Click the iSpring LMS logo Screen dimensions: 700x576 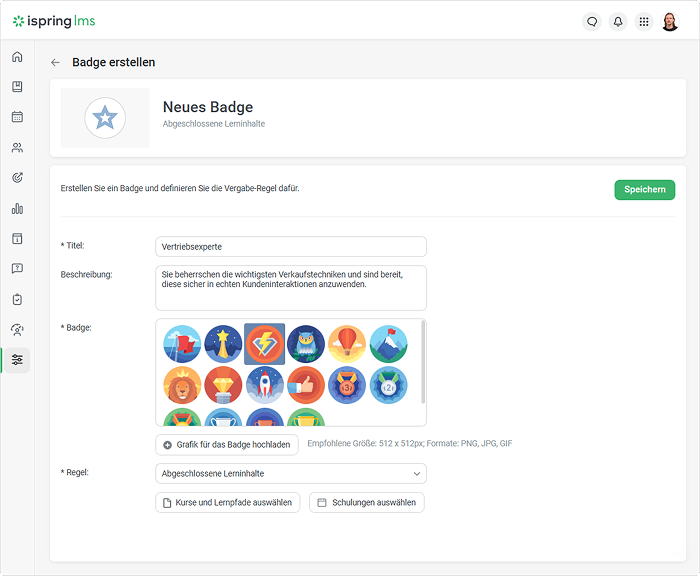[x=54, y=21]
